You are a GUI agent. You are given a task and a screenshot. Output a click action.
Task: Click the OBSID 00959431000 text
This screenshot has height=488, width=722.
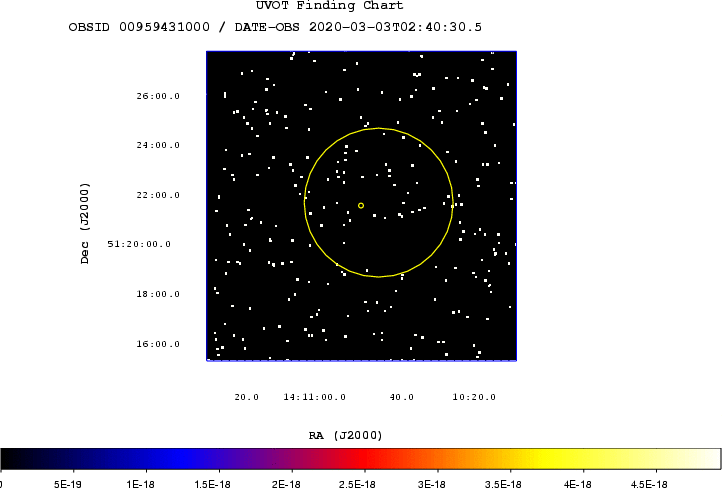tap(139, 27)
